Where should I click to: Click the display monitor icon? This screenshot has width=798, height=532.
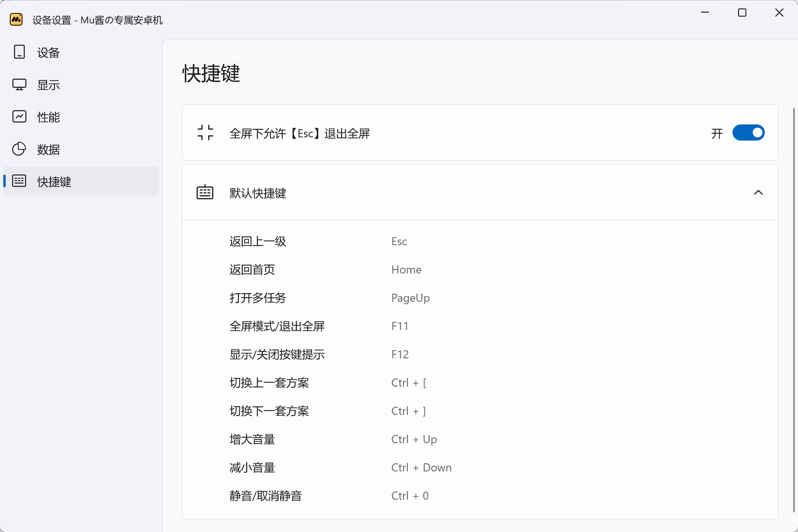click(x=19, y=84)
